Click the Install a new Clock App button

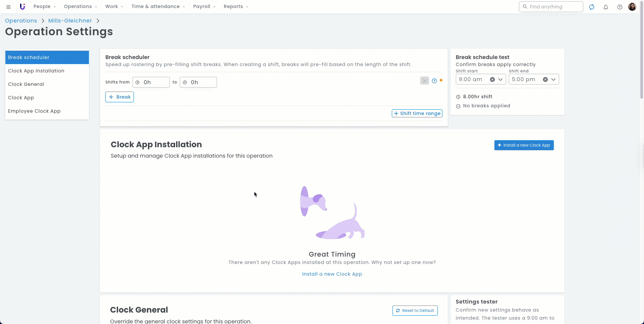[524, 145]
